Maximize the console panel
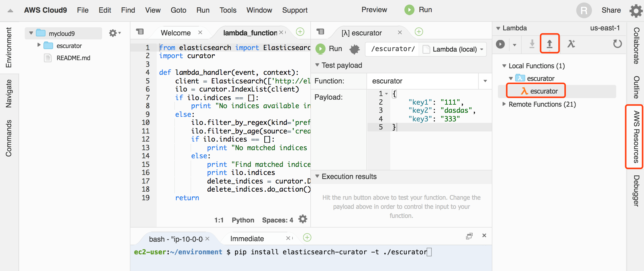 point(469,236)
